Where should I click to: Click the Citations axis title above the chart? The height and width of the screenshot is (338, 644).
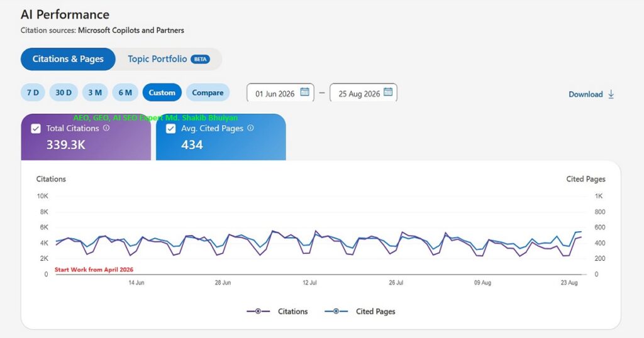click(51, 179)
